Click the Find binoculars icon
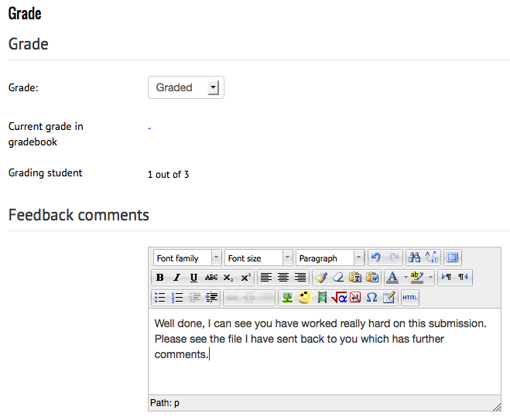 point(414,258)
